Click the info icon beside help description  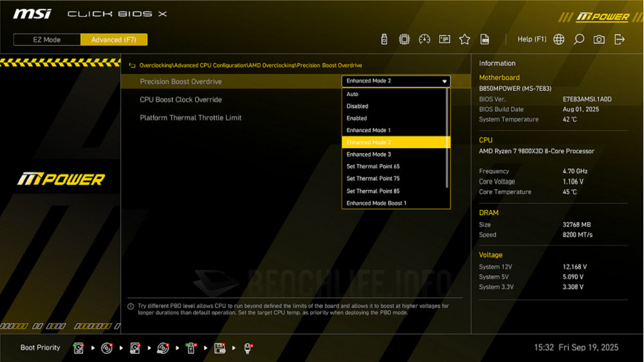click(131, 307)
